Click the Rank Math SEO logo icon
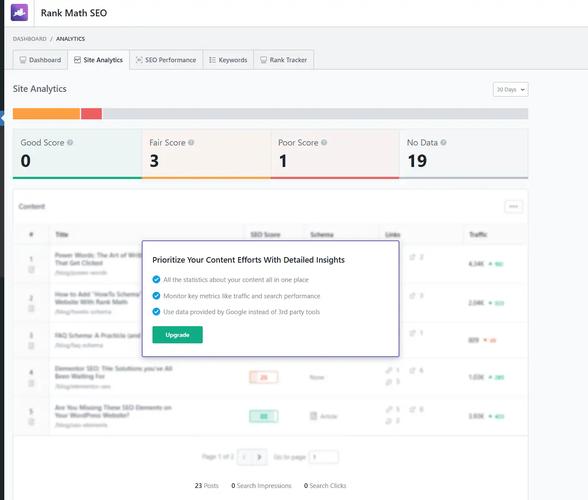Image resolution: width=588 pixels, height=500 pixels. coord(19,12)
